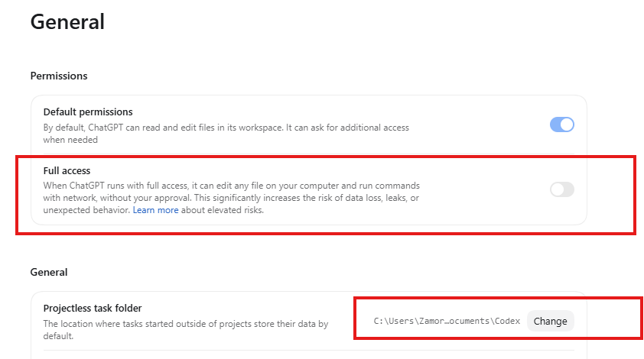Click the General section title above Projectless task folder
The width and height of the screenshot is (644, 359).
pyautogui.click(x=49, y=273)
